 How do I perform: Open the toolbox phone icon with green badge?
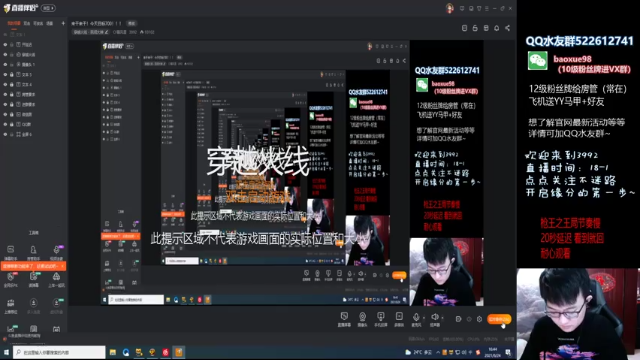coord(33,279)
